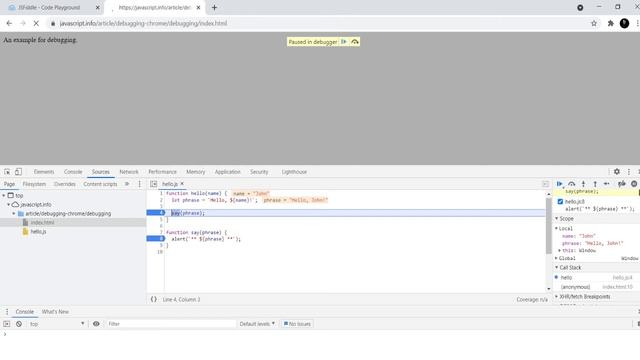Toggle device toolbar icon
This screenshot has width=640, height=360.
[x=18, y=172]
